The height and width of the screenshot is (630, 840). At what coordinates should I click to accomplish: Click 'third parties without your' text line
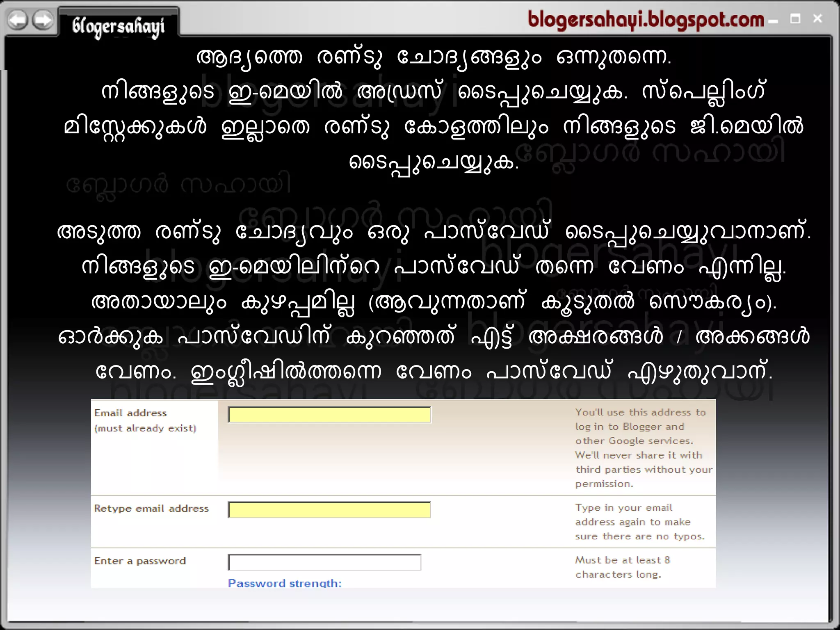click(x=644, y=469)
